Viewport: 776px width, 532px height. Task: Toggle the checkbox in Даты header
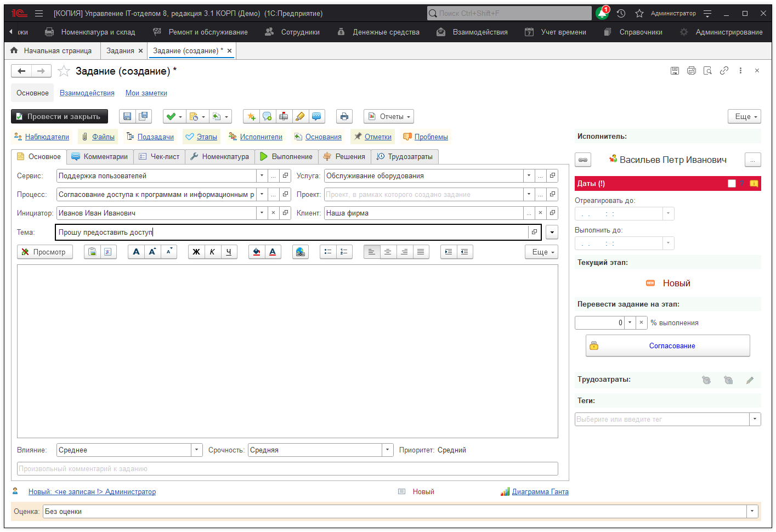click(x=732, y=184)
